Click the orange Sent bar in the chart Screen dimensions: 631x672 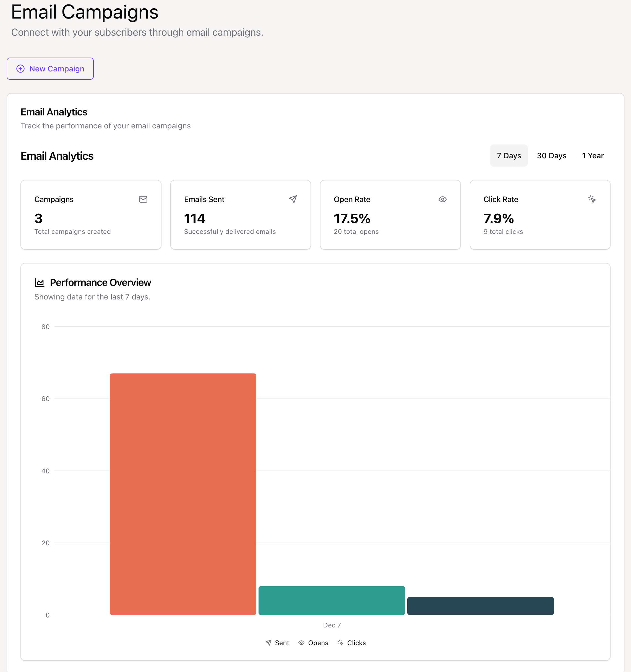tap(183, 490)
